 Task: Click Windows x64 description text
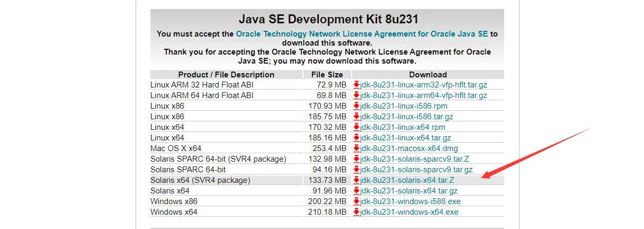click(x=173, y=212)
